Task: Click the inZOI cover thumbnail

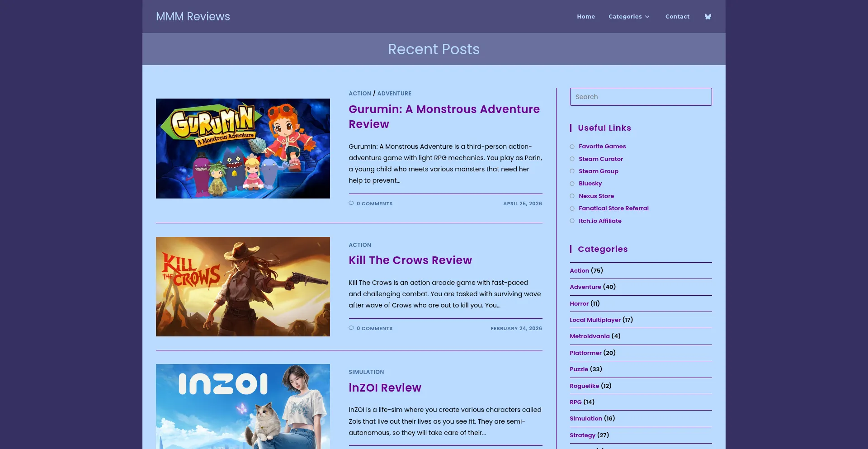Action: point(243,406)
